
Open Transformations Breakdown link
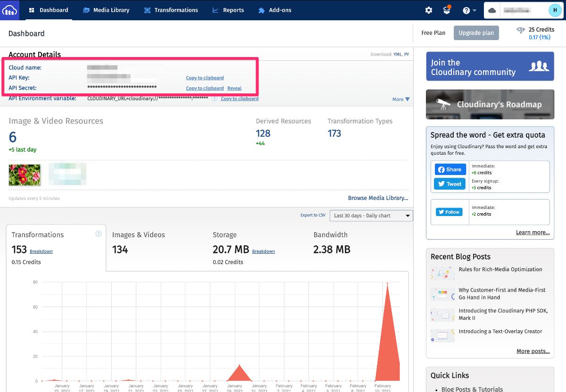click(x=41, y=251)
